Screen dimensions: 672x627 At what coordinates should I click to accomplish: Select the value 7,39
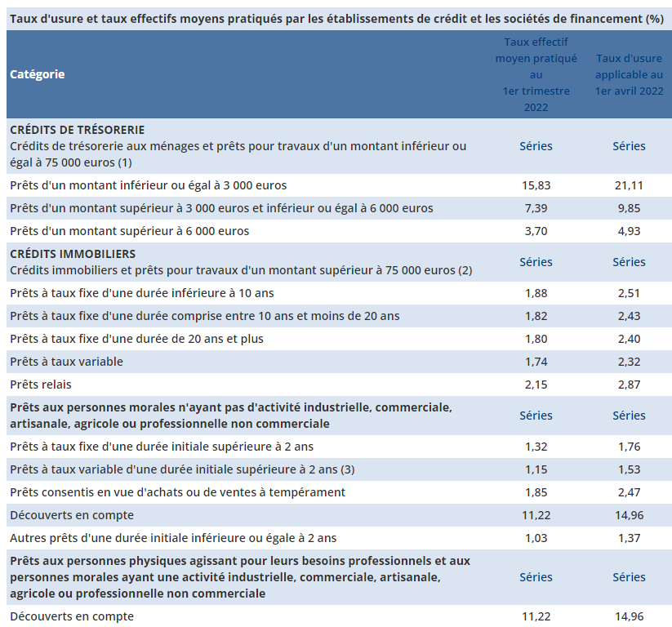pyautogui.click(x=536, y=208)
